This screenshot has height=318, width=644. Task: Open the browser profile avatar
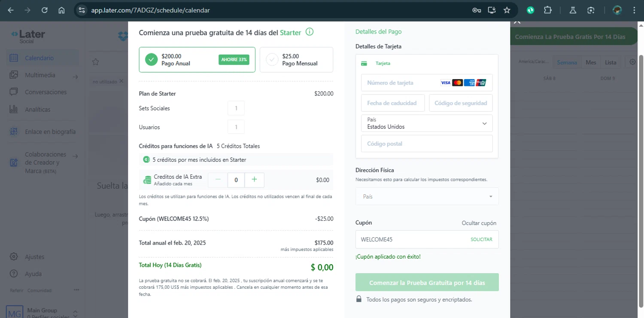[x=617, y=10]
